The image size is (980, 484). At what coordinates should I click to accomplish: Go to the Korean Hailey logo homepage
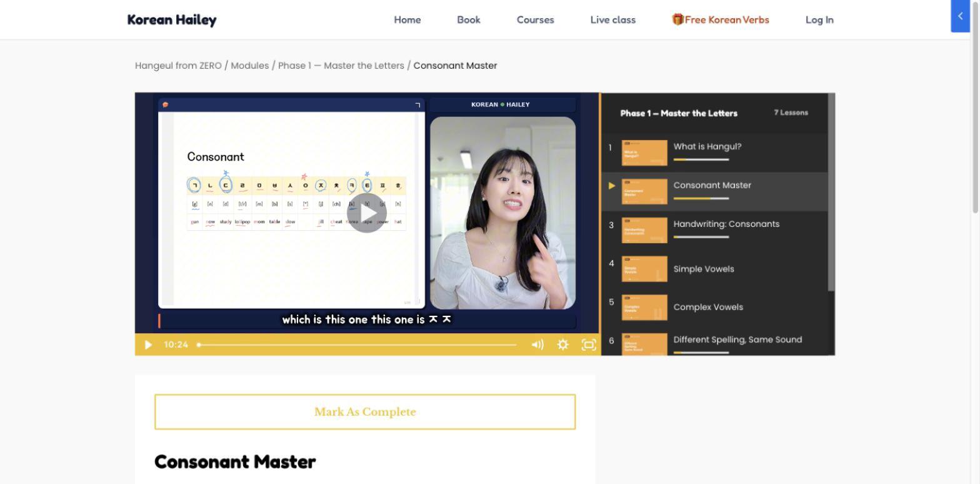click(x=172, y=19)
